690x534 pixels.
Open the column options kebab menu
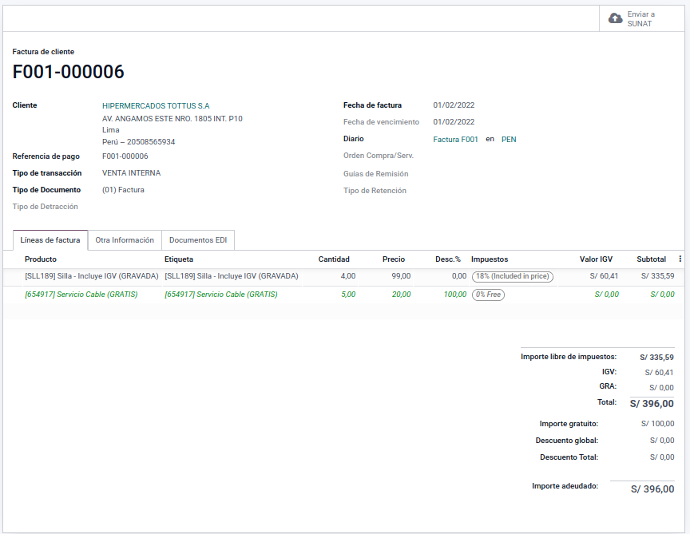tap(681, 259)
